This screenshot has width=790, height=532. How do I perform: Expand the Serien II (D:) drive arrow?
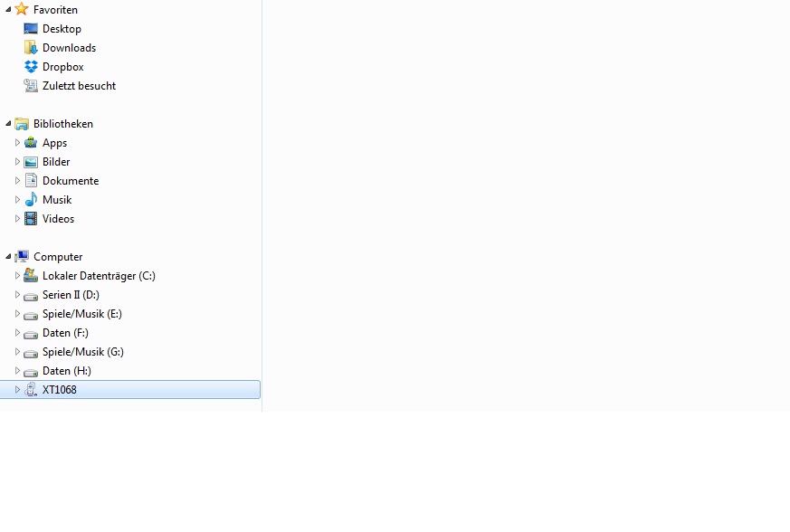click(x=17, y=294)
